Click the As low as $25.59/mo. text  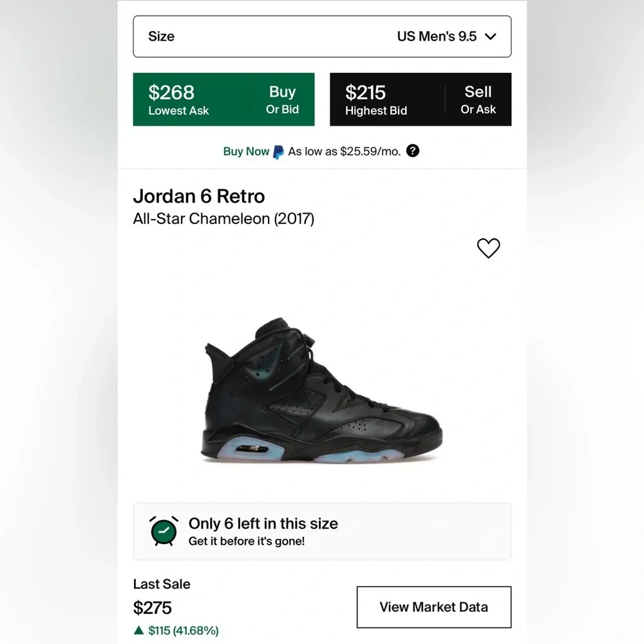(344, 151)
